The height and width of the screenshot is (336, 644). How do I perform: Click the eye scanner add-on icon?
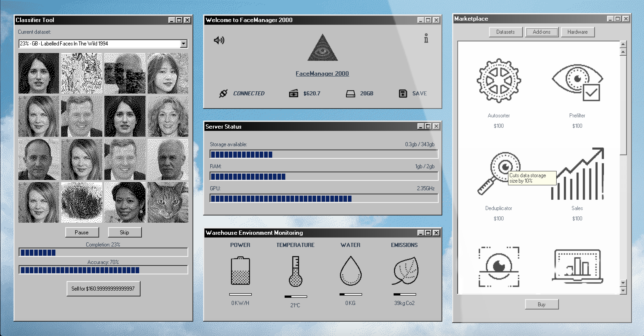point(499,267)
